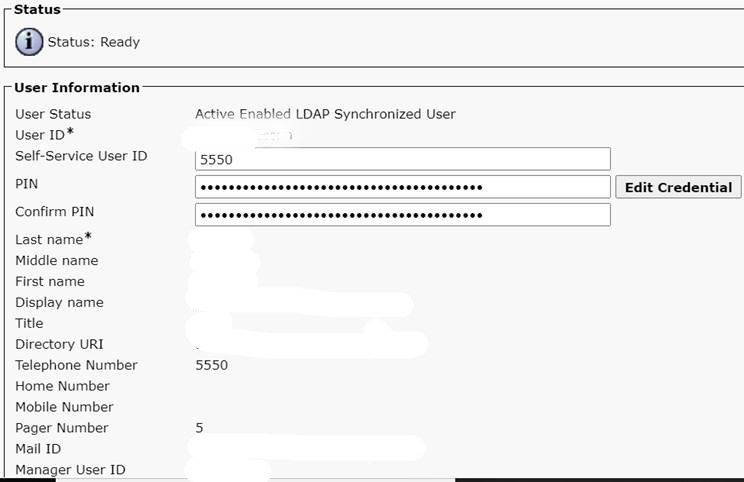This screenshot has width=744, height=482.
Task: Click the Middle name label
Action: [x=56, y=260]
